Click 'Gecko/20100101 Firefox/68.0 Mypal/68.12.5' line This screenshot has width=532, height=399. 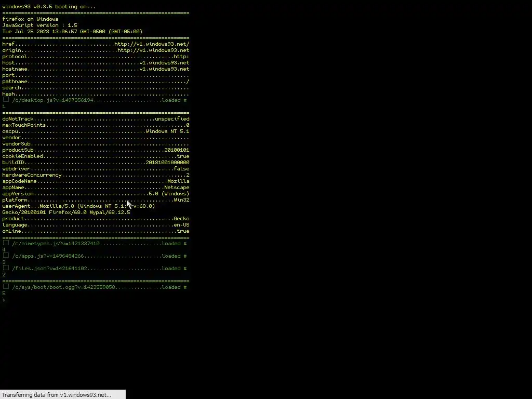66,212
